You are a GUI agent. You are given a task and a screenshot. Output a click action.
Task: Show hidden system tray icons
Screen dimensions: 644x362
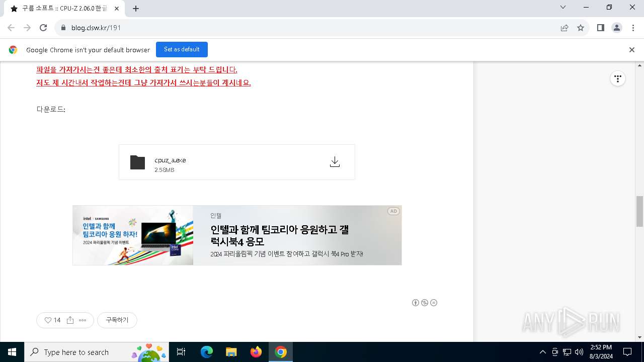point(542,352)
